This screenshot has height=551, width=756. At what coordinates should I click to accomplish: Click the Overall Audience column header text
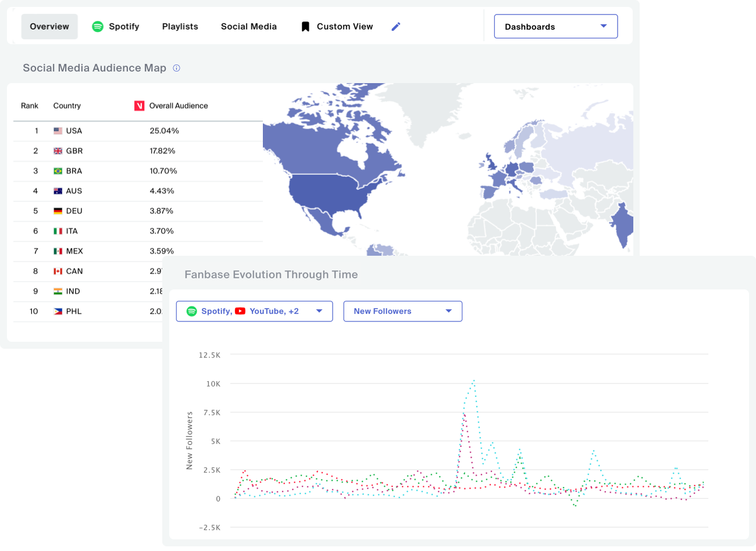[x=179, y=106]
